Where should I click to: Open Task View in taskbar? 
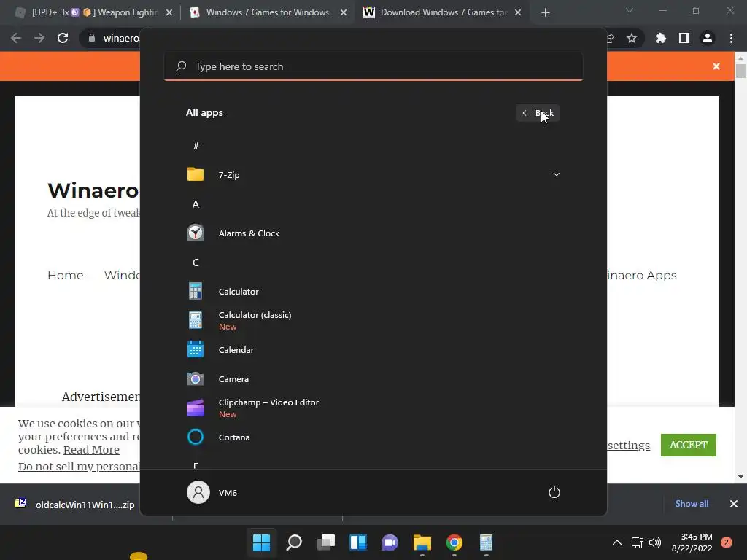326,542
